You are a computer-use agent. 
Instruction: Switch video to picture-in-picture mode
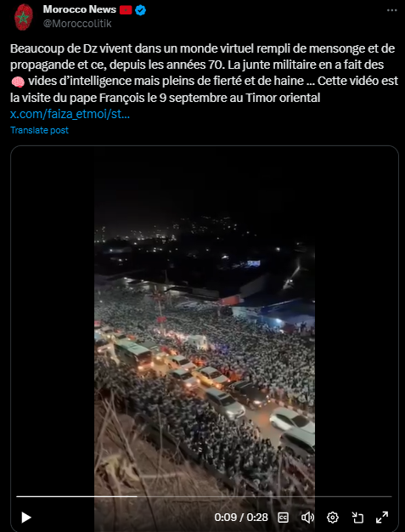pos(357,518)
